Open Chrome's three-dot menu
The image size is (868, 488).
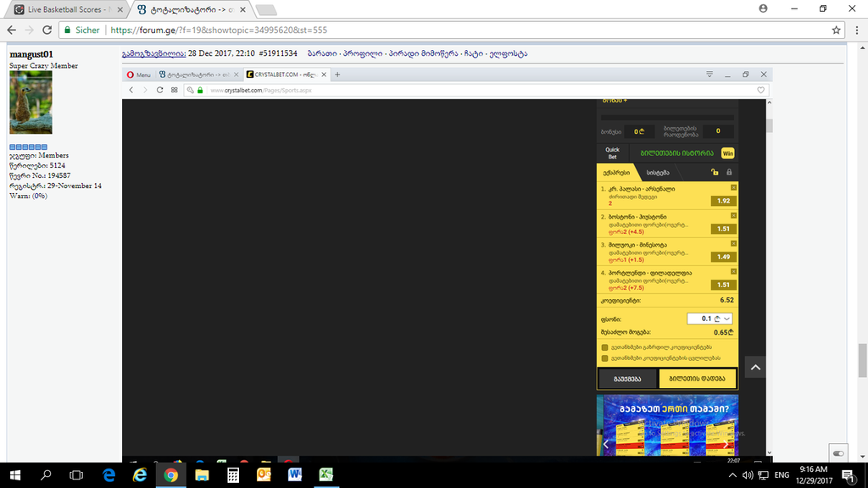856,30
